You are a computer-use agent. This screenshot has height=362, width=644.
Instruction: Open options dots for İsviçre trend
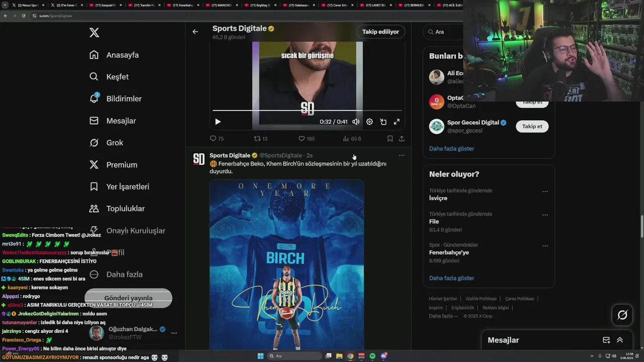[x=545, y=192]
